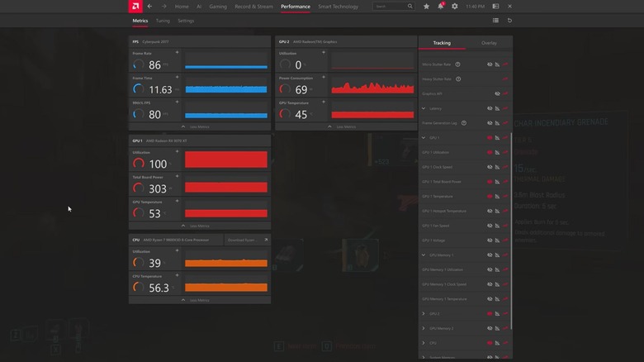
Task: Click info icon next to Micro Stutter Rate
Action: point(457,64)
